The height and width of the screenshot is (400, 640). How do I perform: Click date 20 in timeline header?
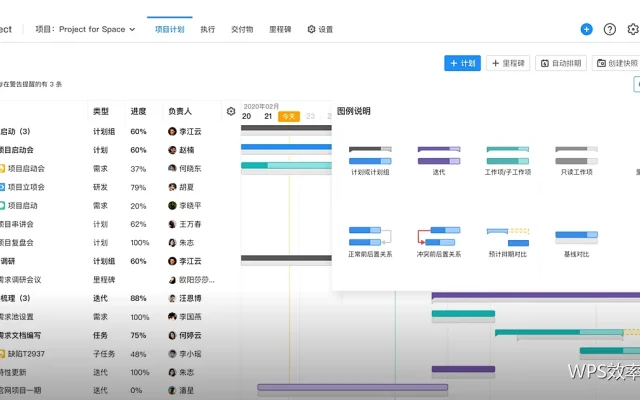click(247, 116)
